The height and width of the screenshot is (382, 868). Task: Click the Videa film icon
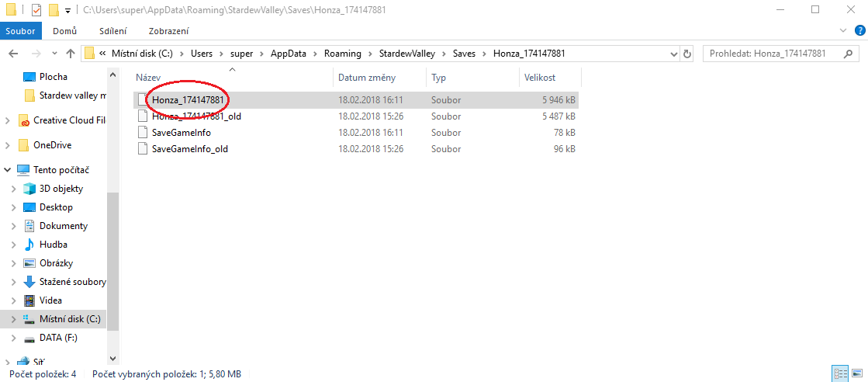point(29,300)
